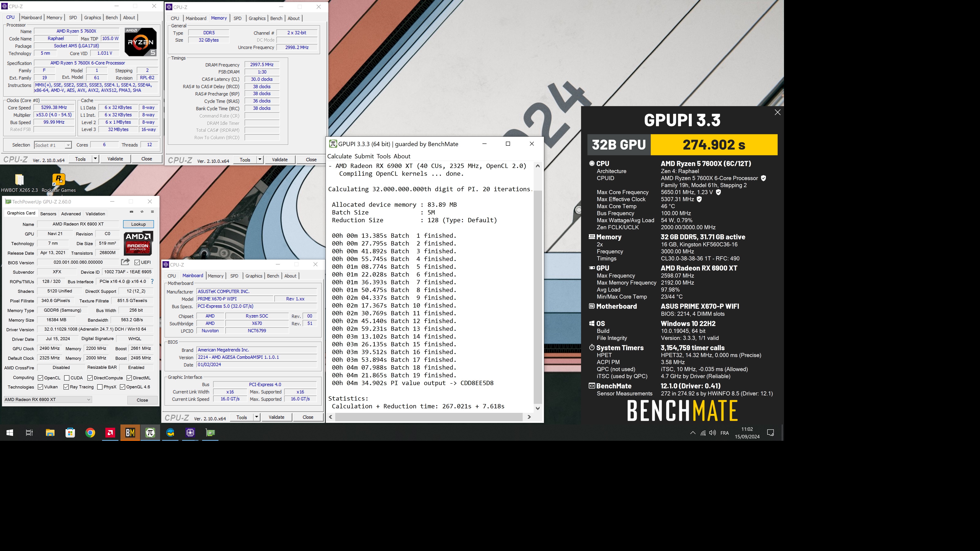Viewport: 980px width, 551px height.
Task: Toggle the UEFI checkbox in GPU-Z
Action: 137,262
